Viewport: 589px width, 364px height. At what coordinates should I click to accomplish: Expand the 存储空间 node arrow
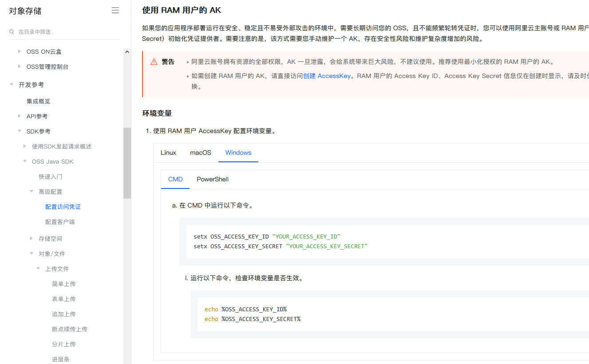point(32,239)
